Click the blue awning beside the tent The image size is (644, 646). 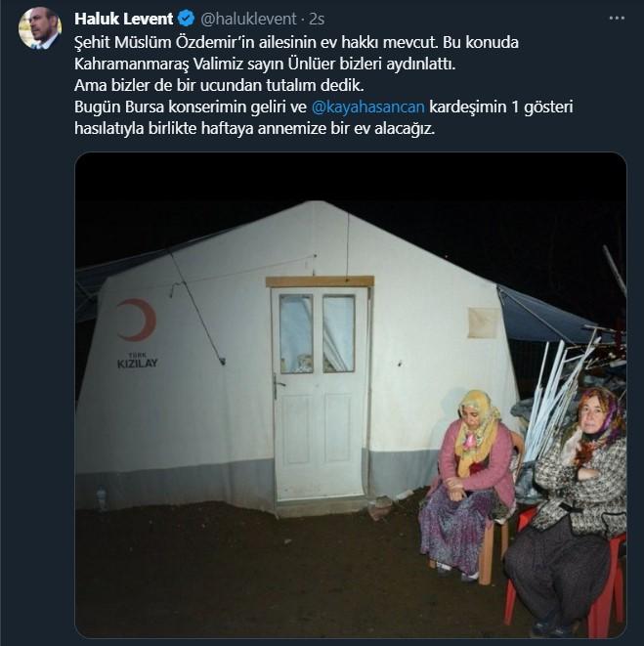(544, 315)
